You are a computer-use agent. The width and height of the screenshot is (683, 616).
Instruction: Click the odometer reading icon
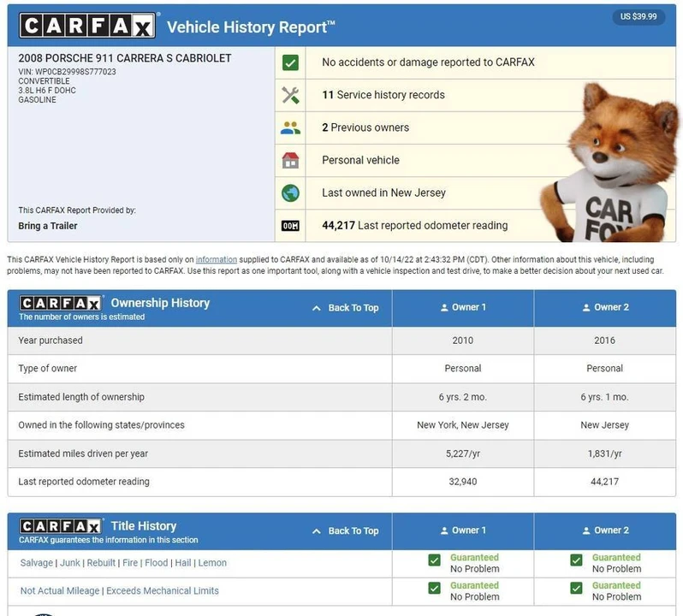(x=290, y=226)
